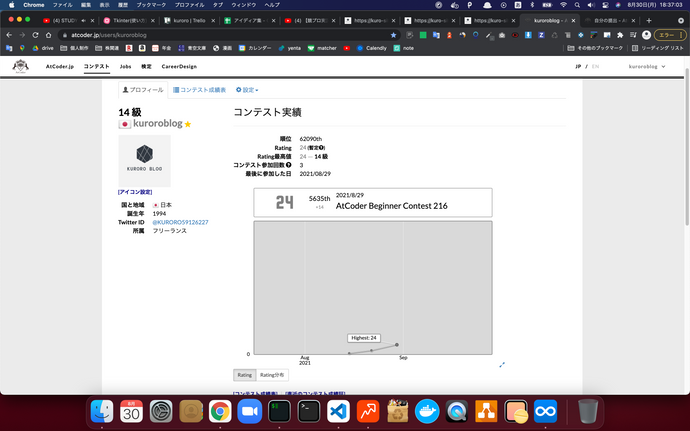Click the page vertical scrollbar
This screenshot has height=431, width=690.
coord(687,147)
